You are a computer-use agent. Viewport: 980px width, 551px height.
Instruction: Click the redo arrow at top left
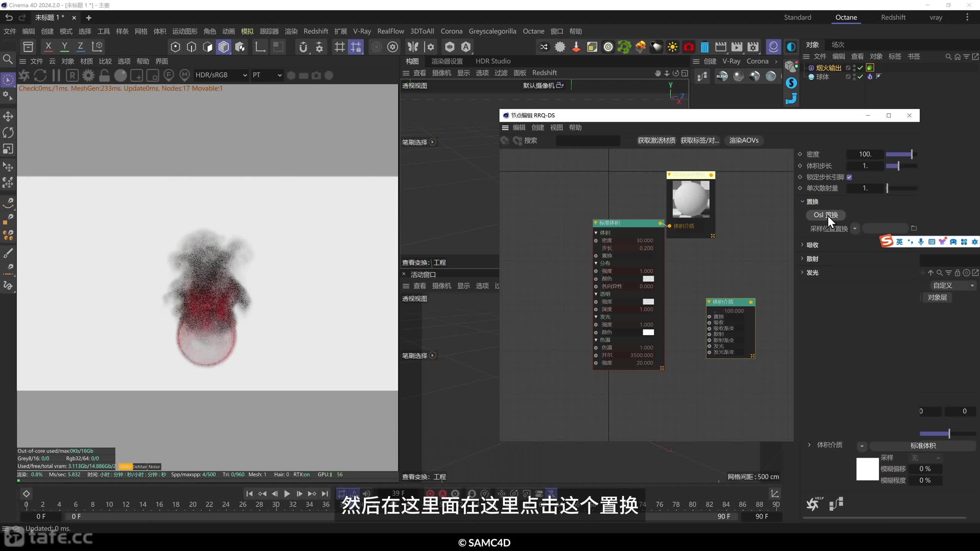click(x=23, y=18)
